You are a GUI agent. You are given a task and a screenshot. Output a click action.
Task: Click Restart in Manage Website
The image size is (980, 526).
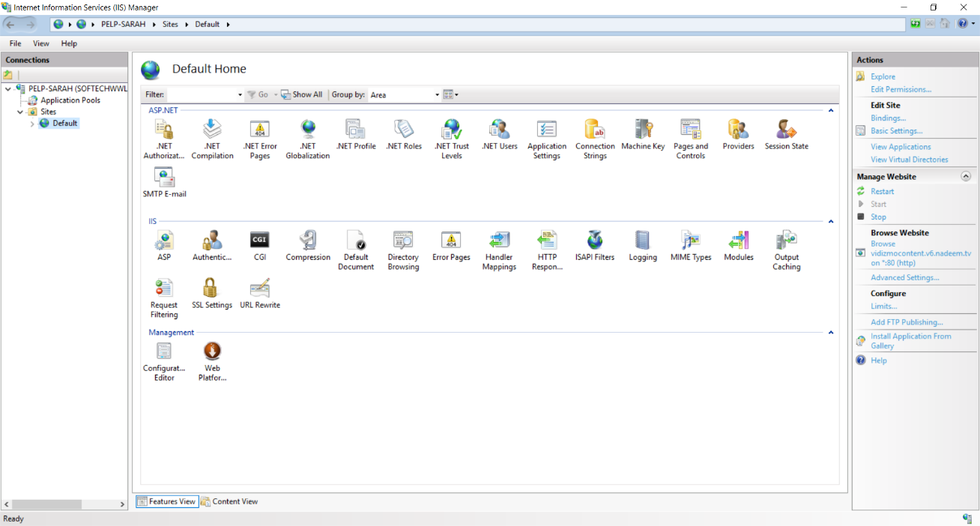point(882,191)
